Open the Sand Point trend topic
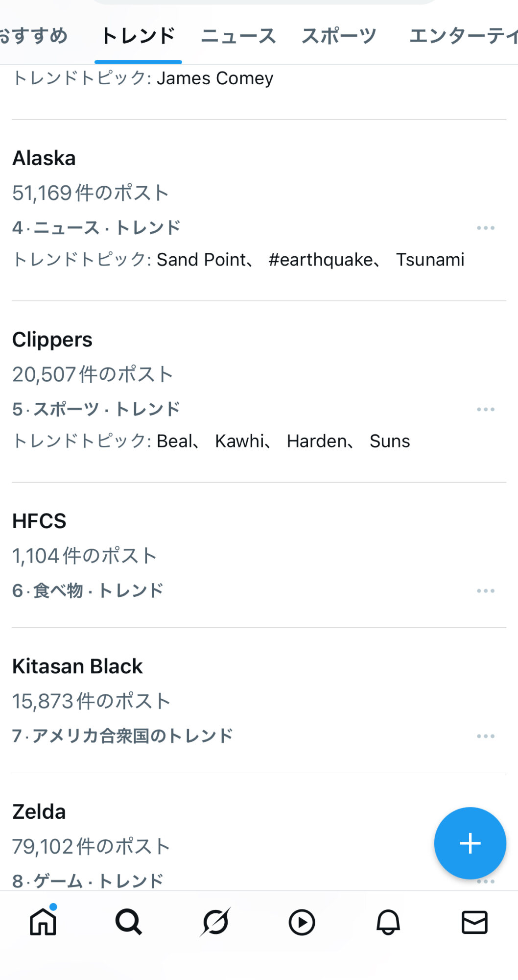Image resolution: width=518 pixels, height=980 pixels. (202, 260)
